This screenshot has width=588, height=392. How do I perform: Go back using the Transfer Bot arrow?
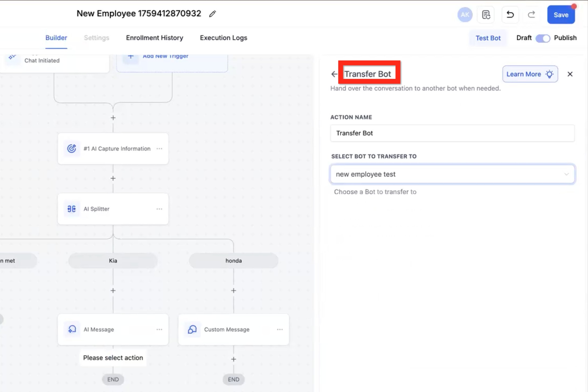coord(334,74)
